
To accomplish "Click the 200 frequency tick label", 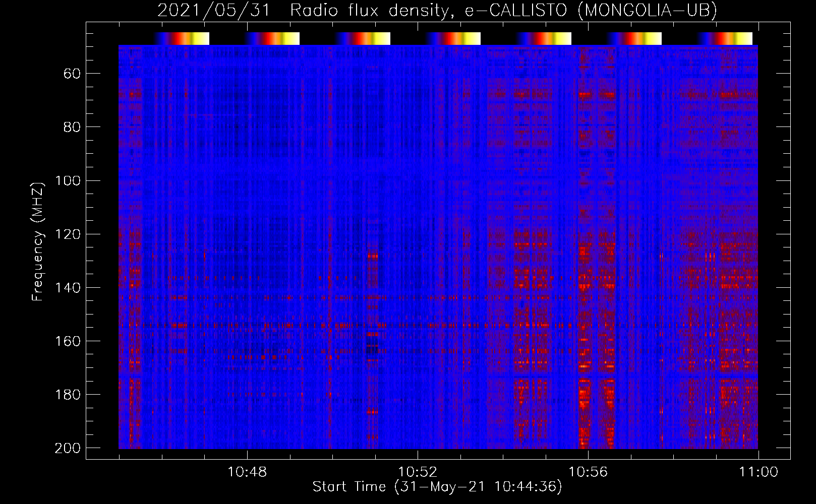I will coord(68,448).
